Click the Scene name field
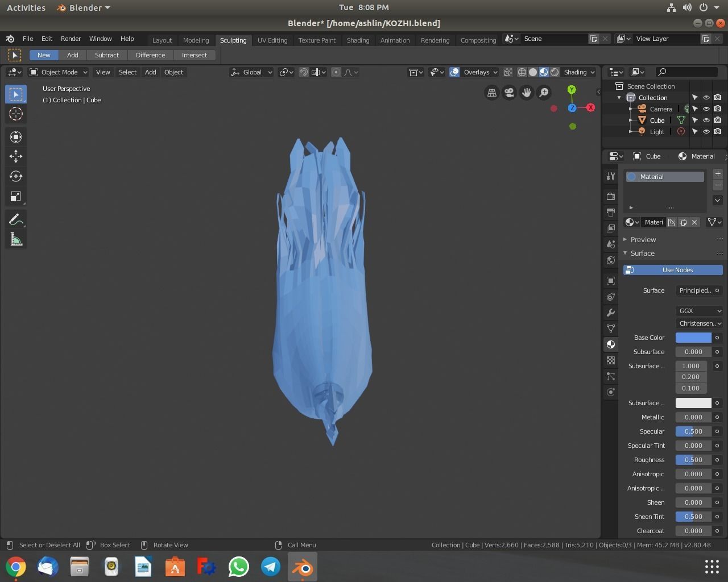Viewport: 728px width, 582px height. tap(555, 39)
